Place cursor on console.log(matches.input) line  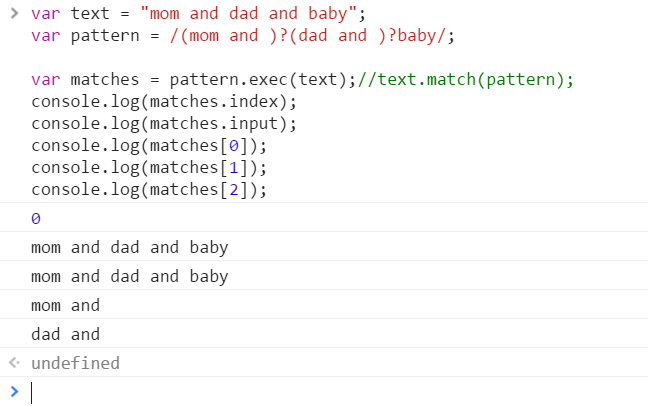click(x=164, y=124)
